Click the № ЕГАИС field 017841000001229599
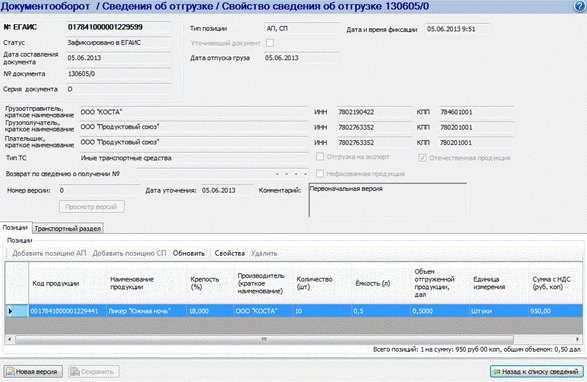The image size is (587, 382). pyautogui.click(x=118, y=27)
